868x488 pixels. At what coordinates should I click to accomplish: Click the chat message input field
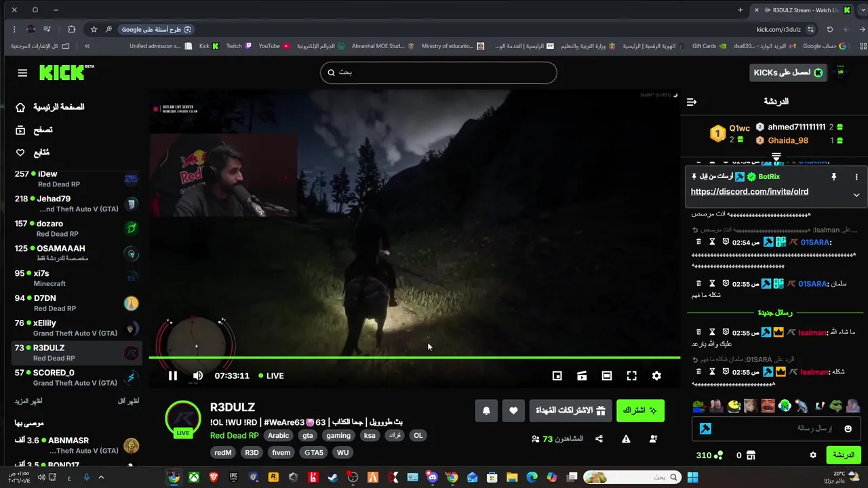(776, 428)
